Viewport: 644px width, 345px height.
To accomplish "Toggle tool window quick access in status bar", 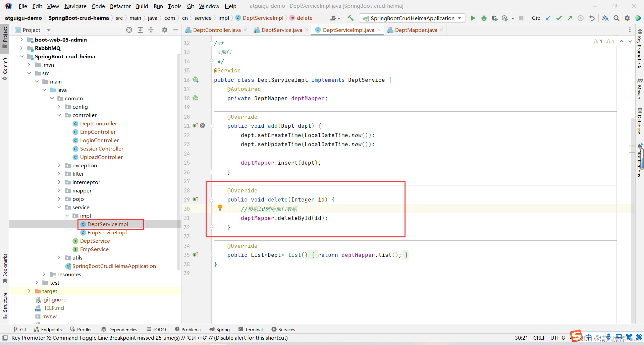I will [x=5, y=338].
